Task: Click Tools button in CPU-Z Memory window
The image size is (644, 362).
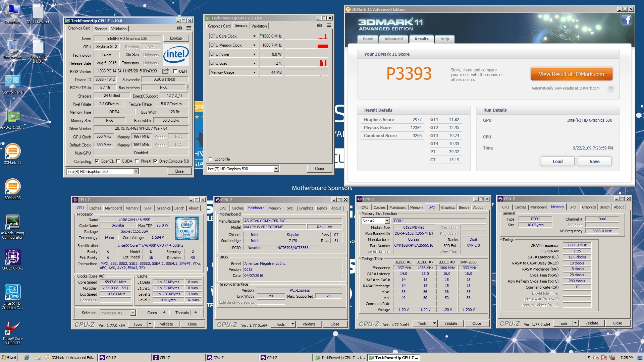Action: [x=563, y=323]
